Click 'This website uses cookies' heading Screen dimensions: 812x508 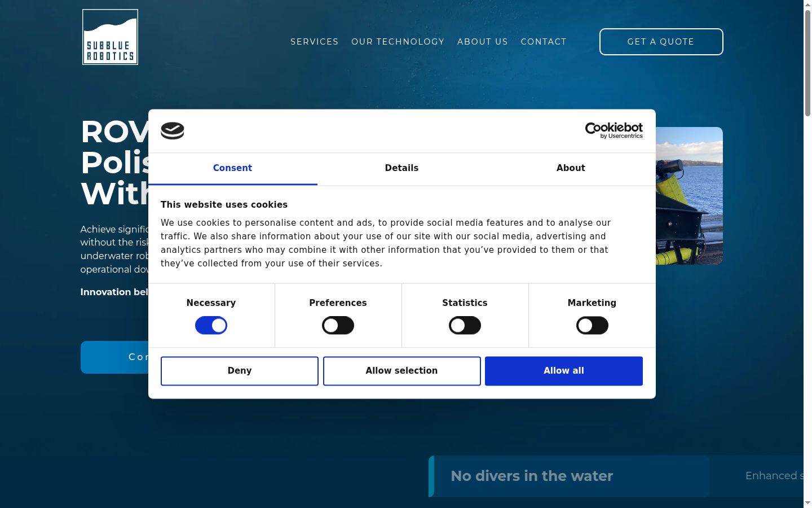click(224, 205)
